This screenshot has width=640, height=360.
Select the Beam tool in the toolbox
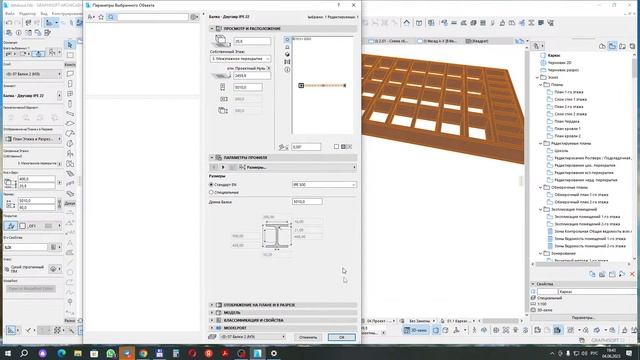pos(70,114)
